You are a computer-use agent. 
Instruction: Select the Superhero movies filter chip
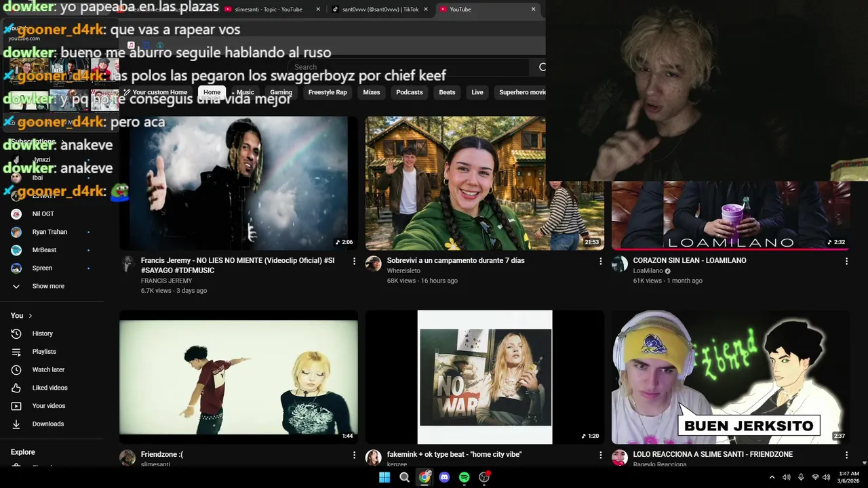[x=520, y=92]
